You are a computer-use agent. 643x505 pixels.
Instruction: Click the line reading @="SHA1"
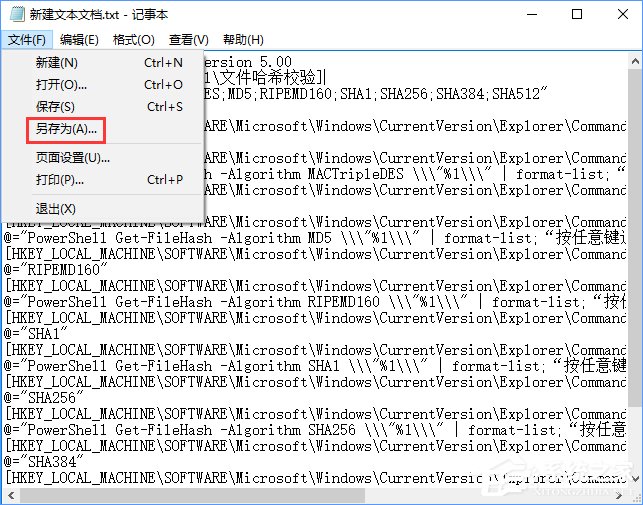[36, 334]
